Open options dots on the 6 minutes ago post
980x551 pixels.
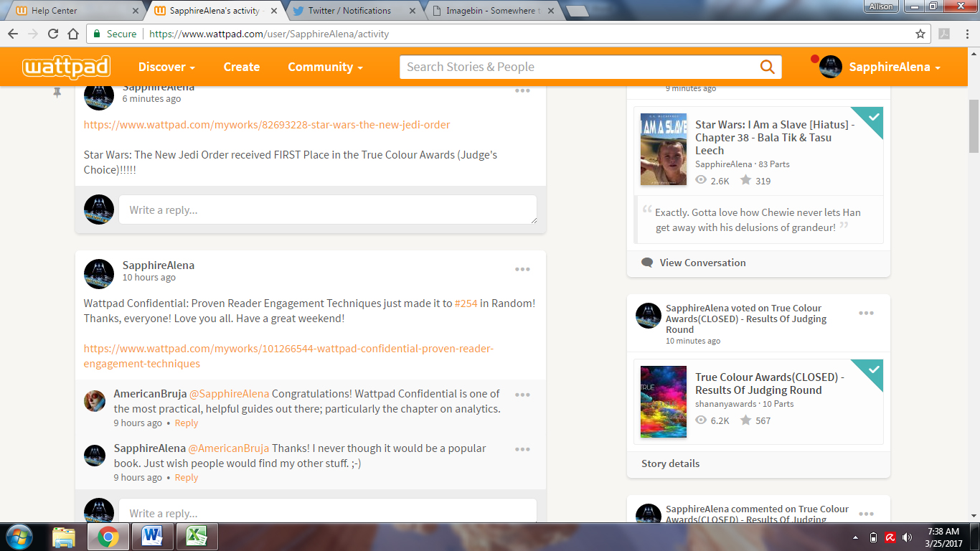(x=522, y=90)
